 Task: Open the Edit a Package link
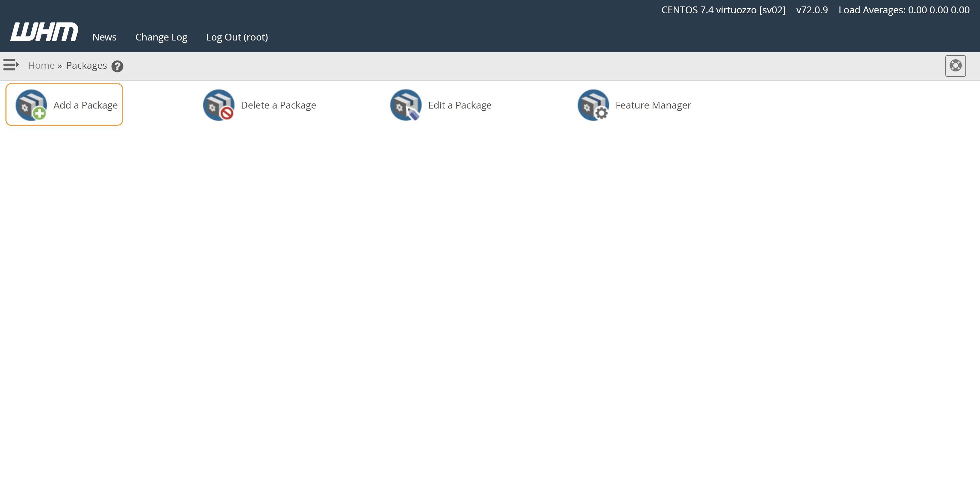pos(460,105)
